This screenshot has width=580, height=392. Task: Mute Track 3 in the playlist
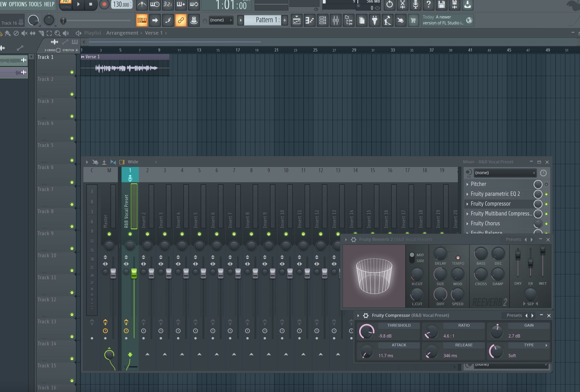(x=72, y=116)
